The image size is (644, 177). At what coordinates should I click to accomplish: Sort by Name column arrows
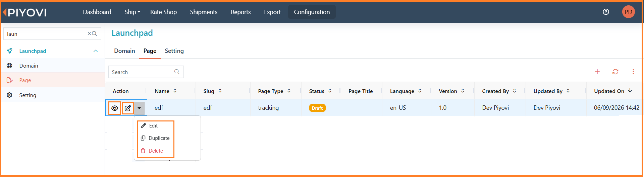pyautogui.click(x=175, y=91)
